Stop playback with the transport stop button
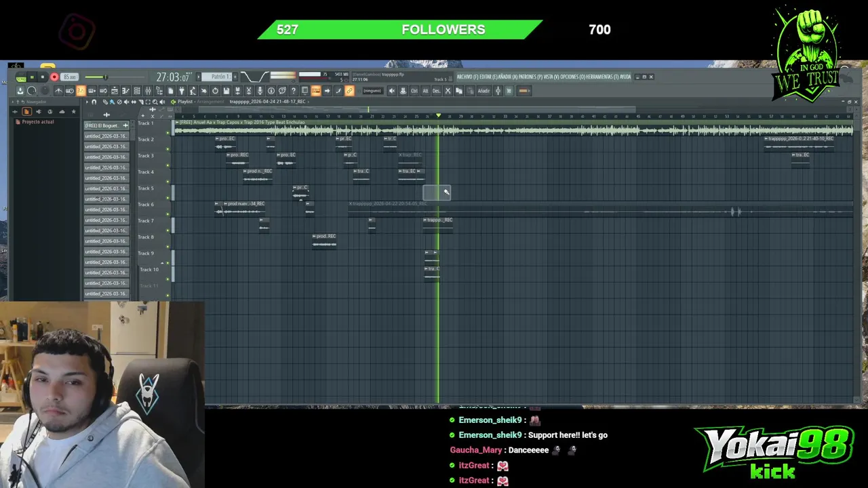 tap(43, 77)
